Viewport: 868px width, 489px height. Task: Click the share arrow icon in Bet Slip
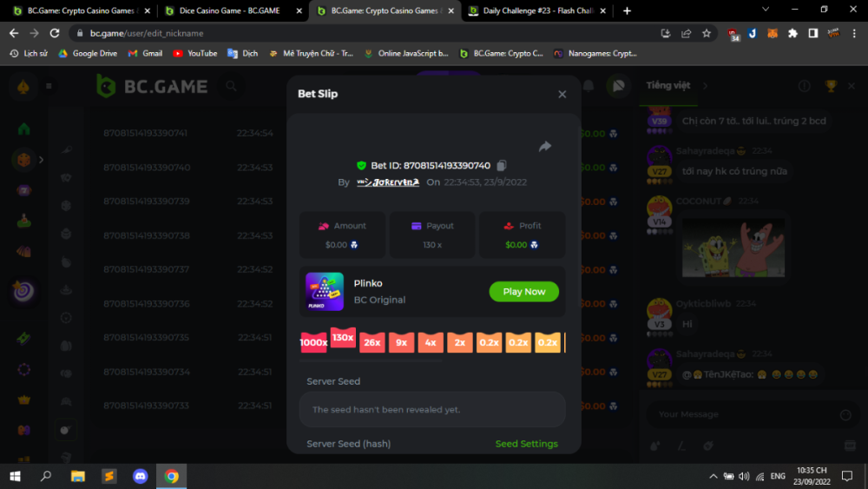coord(545,147)
